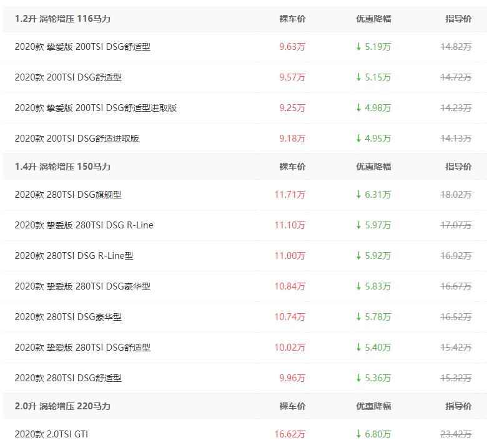Click the struck-through 23.42万 guide price

pyautogui.click(x=456, y=434)
